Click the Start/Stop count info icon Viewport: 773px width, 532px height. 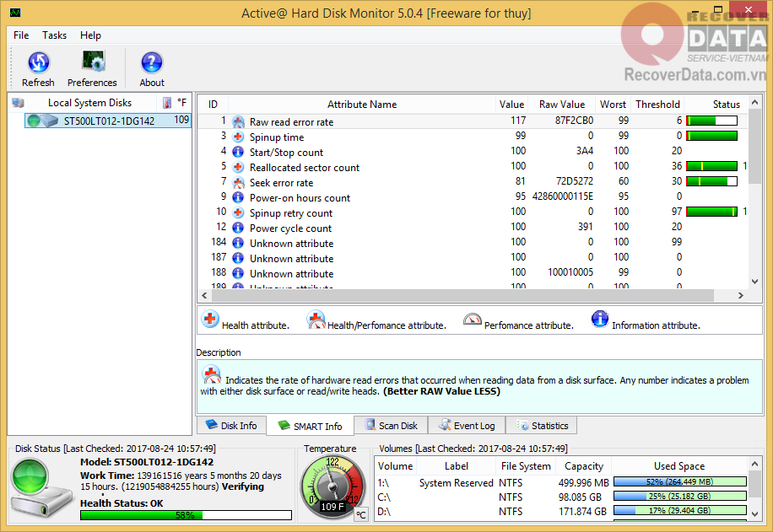pos(238,153)
